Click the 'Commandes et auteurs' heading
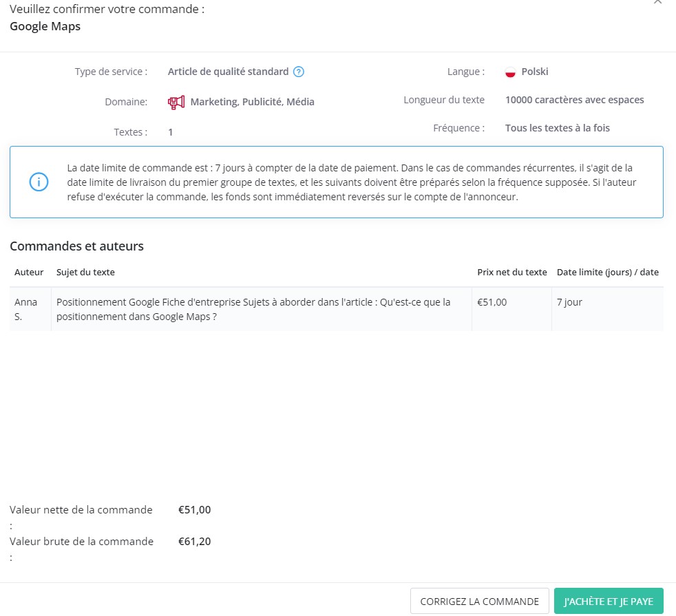Viewport: 676px width, 616px height. [76, 246]
